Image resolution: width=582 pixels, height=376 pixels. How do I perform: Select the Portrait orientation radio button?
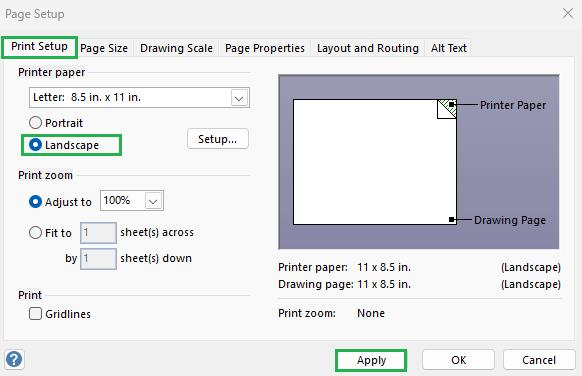point(35,122)
